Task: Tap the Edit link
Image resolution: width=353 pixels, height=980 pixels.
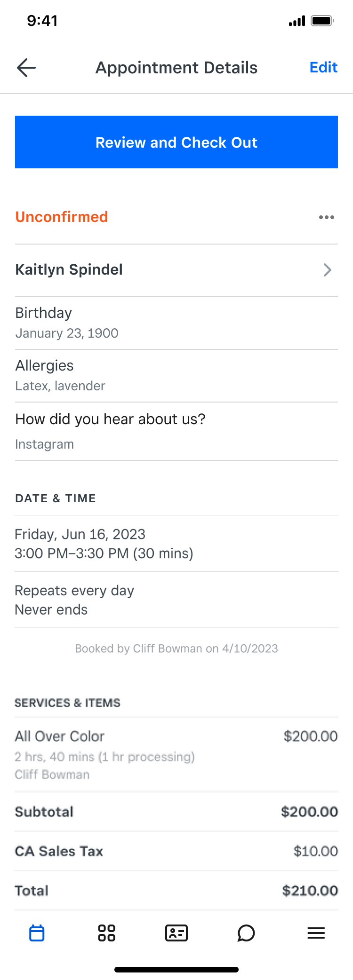Action: coord(323,67)
